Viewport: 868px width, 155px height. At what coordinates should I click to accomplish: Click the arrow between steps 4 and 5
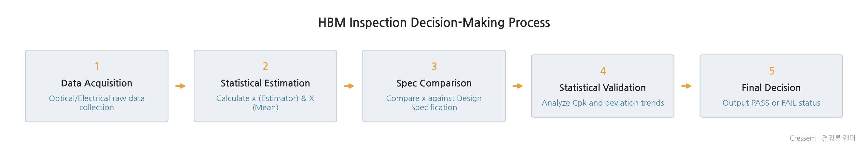click(686, 86)
